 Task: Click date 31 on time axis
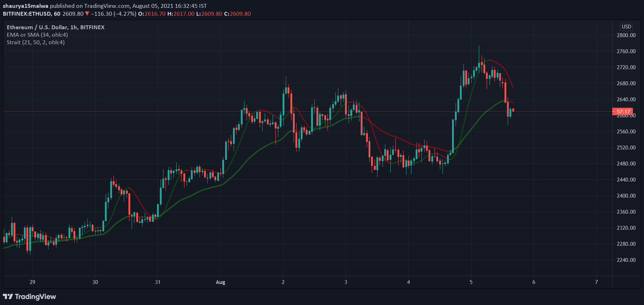pos(158,282)
